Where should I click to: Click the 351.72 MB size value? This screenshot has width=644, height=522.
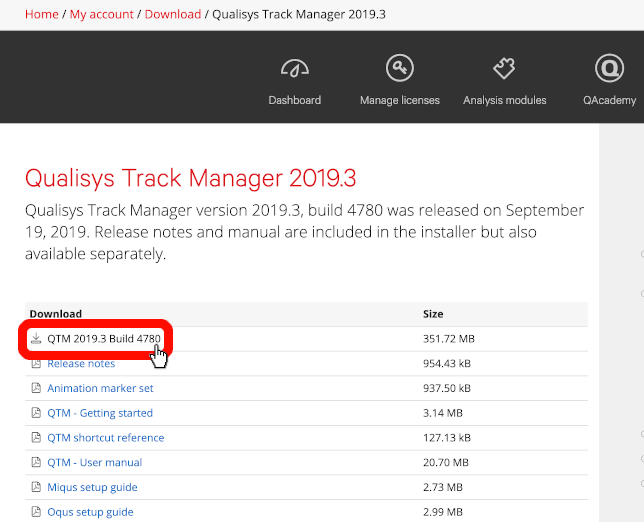449,339
